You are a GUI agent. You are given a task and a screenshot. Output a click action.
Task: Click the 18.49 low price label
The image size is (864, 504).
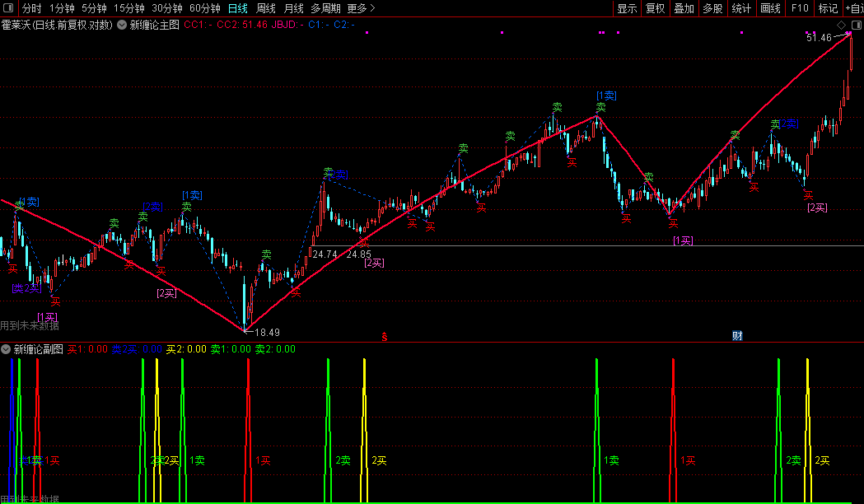pyautogui.click(x=267, y=333)
